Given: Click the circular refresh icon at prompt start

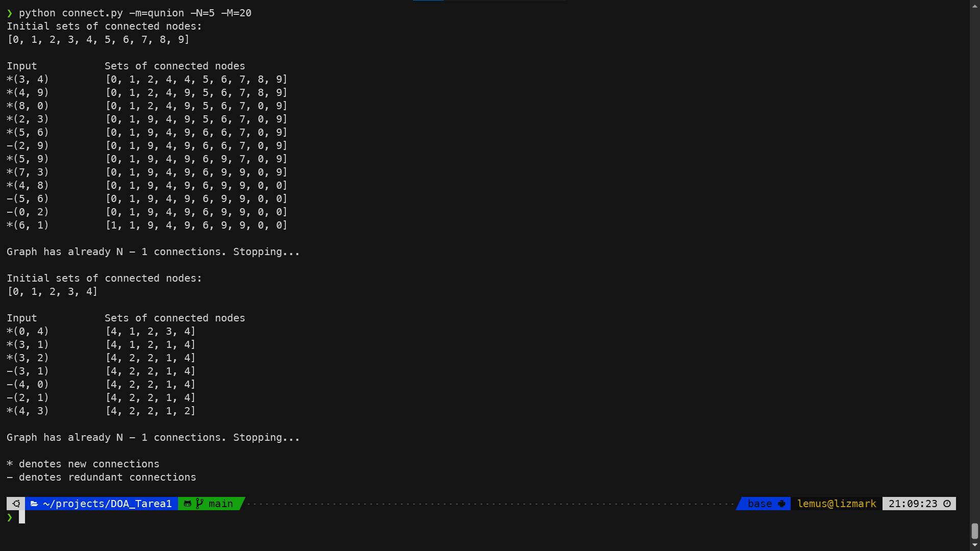Looking at the screenshot, I should 16,503.
